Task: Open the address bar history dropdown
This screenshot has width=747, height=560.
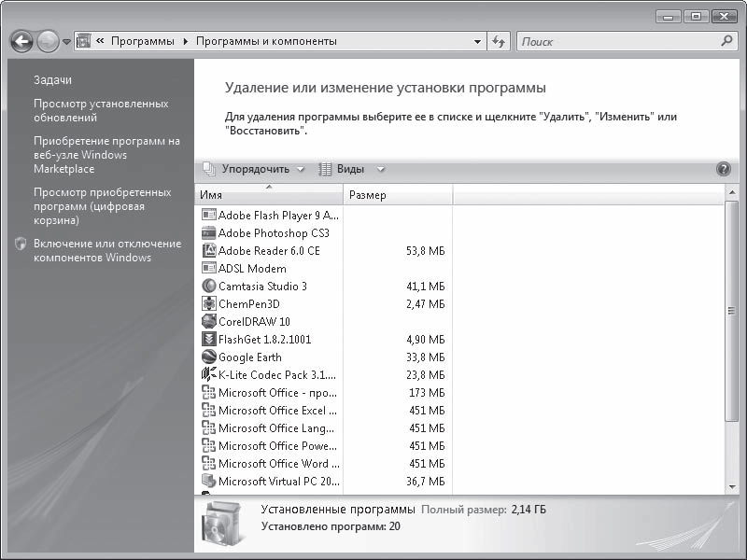Action: (x=477, y=42)
